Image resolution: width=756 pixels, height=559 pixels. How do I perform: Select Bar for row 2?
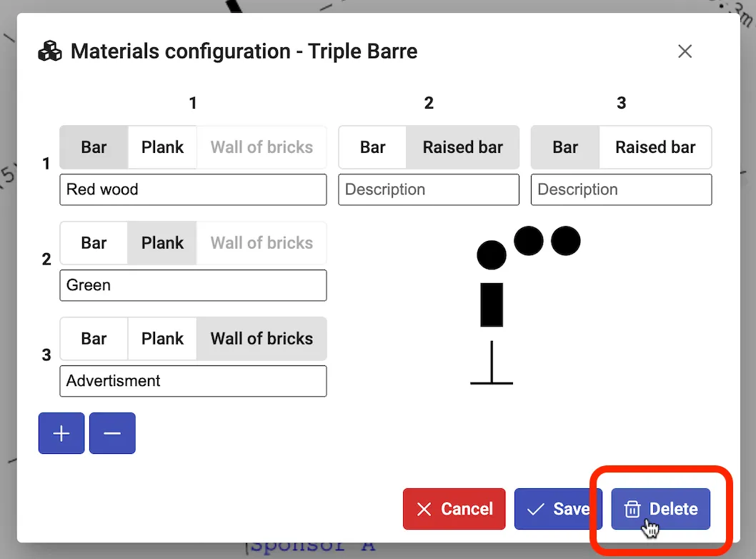pyautogui.click(x=94, y=243)
